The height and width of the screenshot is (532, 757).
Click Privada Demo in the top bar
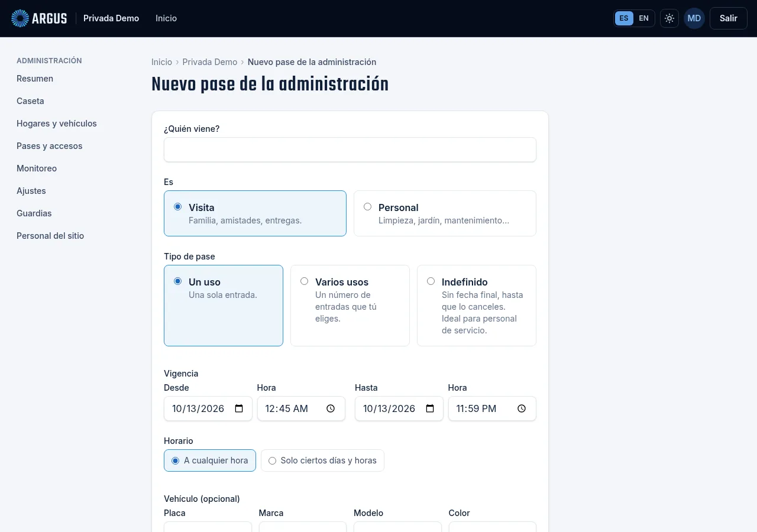pyautogui.click(x=111, y=18)
